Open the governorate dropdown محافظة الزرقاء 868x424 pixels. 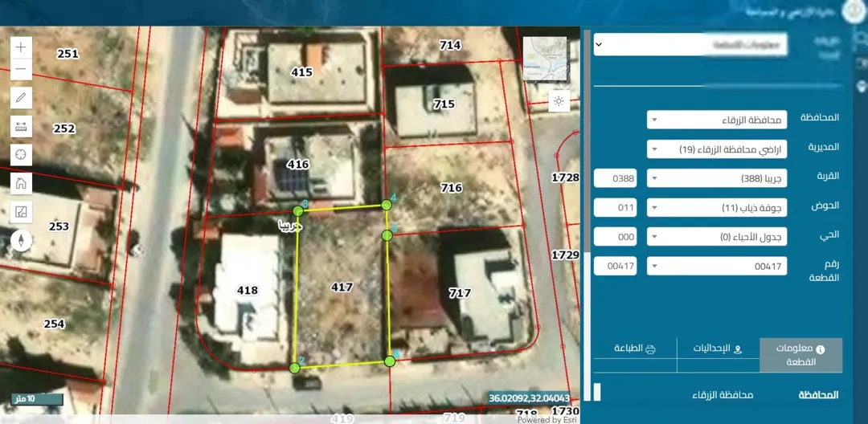point(717,120)
